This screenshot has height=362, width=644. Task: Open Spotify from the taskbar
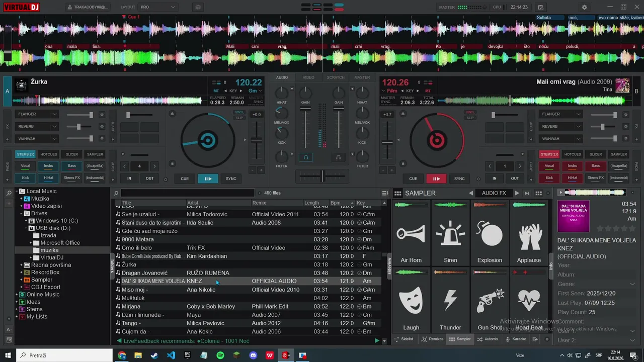220,355
